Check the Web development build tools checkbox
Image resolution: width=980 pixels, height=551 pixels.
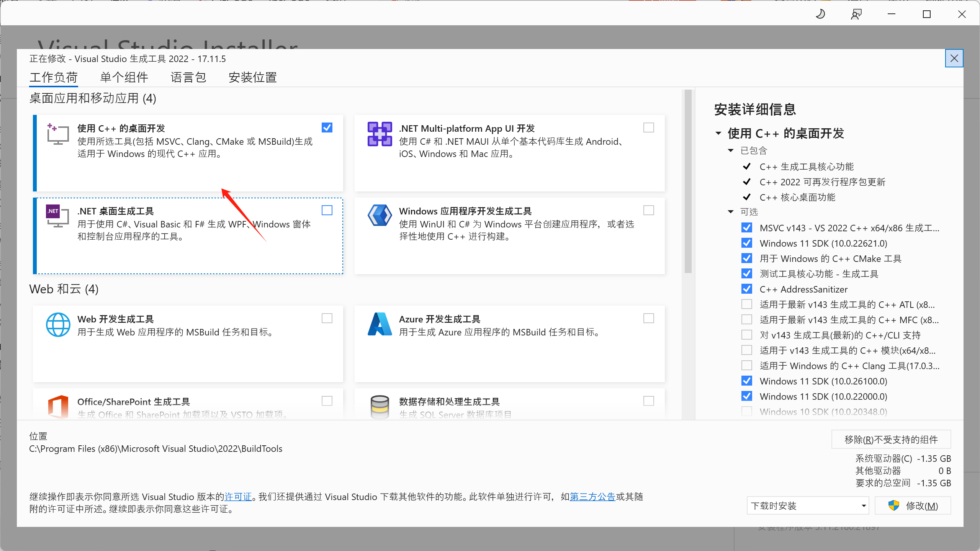point(327,318)
